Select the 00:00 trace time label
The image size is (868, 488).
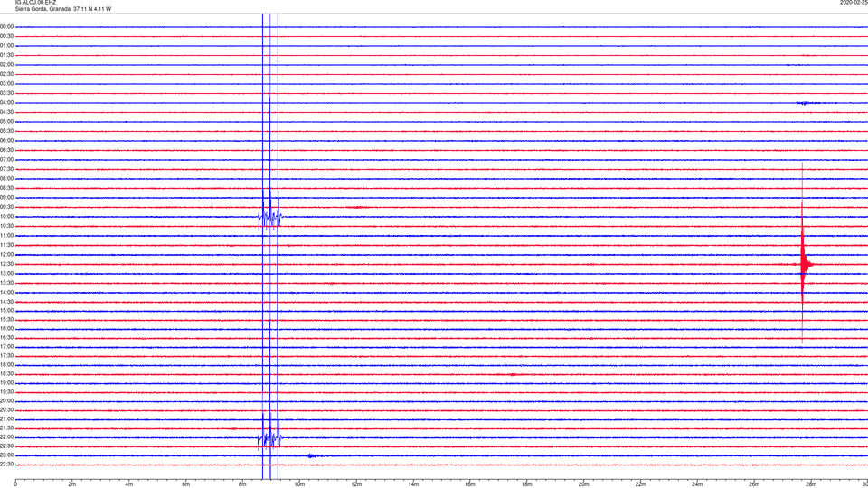tap(6, 26)
